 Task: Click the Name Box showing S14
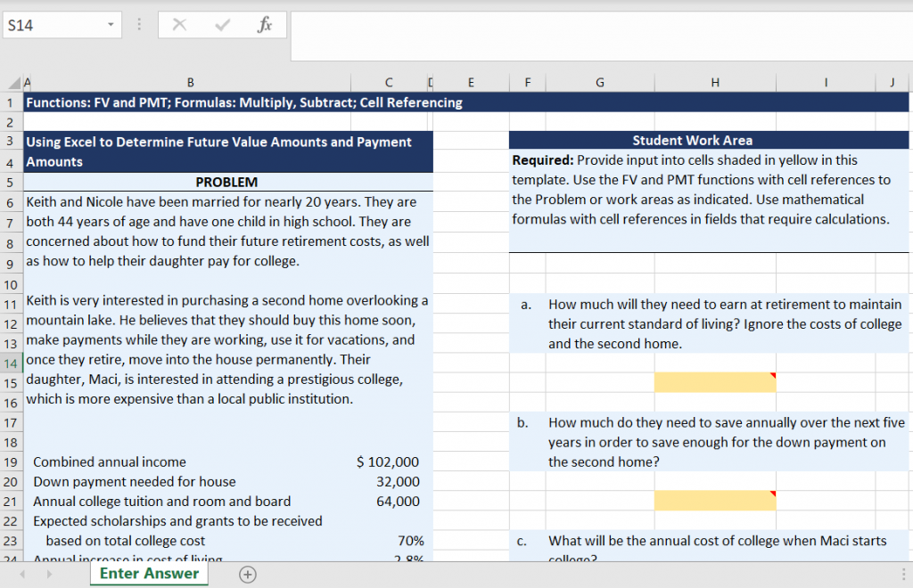coord(52,26)
